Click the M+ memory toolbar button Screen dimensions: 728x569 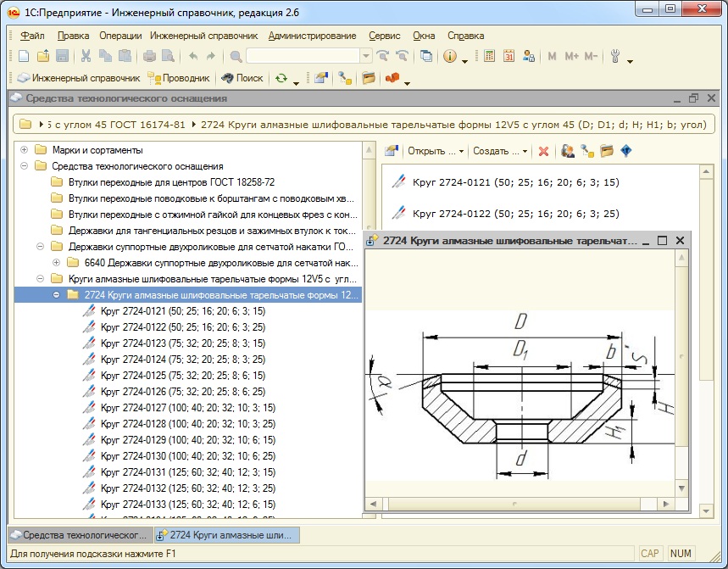(x=571, y=56)
